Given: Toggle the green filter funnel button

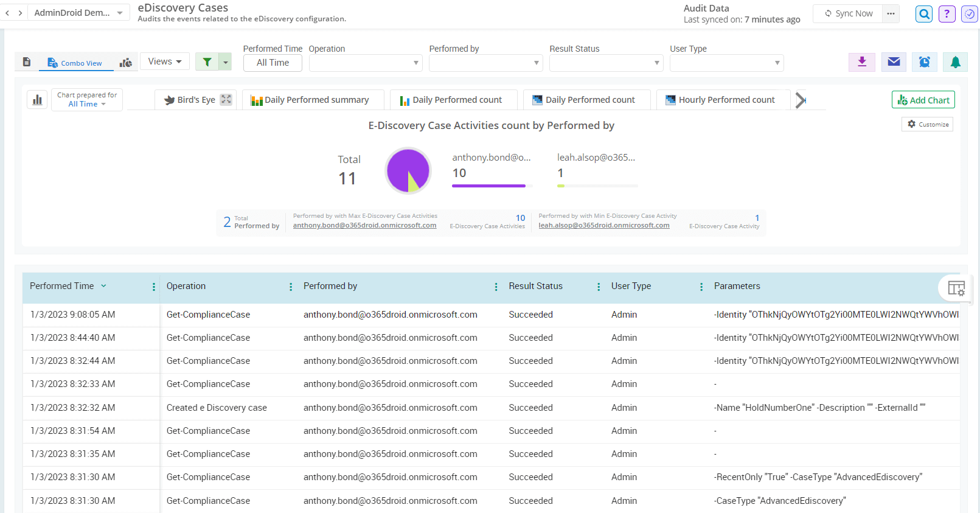Looking at the screenshot, I should pos(207,62).
